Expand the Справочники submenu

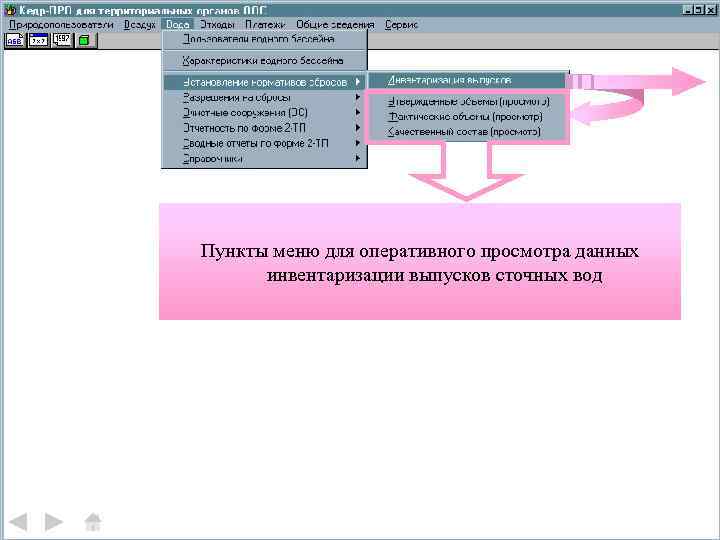[264, 159]
